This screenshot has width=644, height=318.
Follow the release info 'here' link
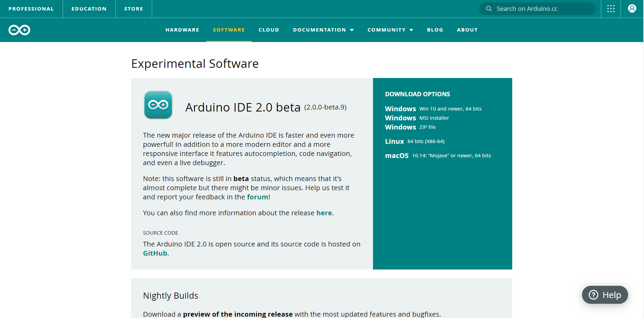(324, 213)
